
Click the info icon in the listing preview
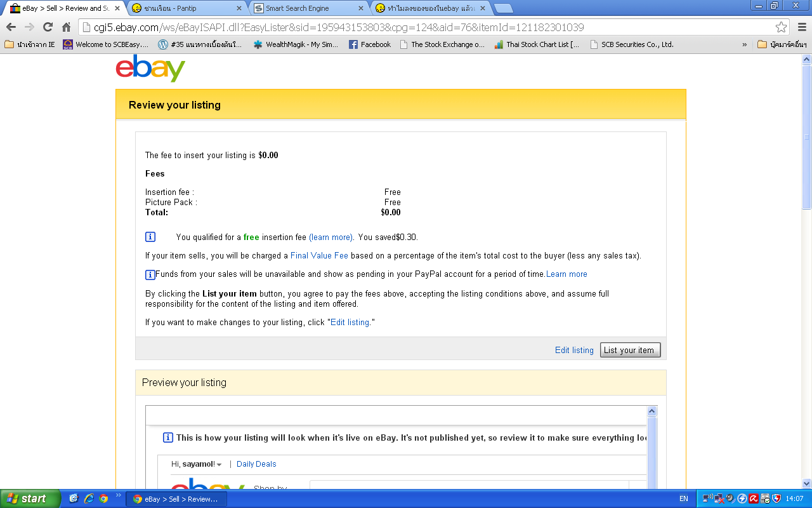168,438
